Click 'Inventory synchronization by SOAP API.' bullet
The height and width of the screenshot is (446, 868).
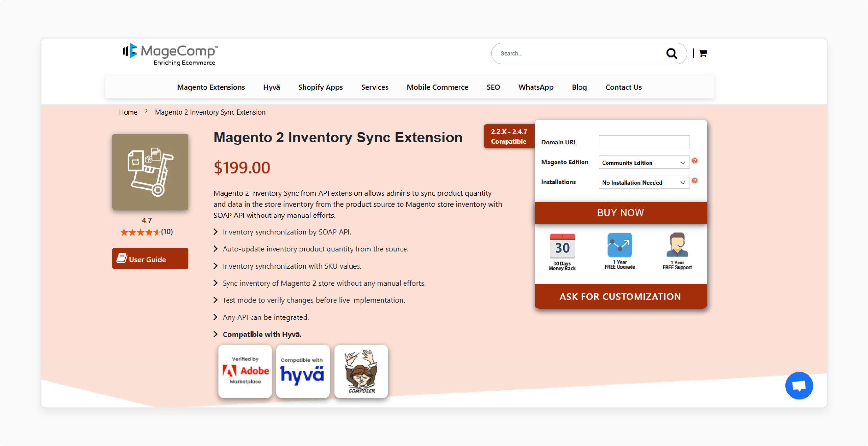coord(287,232)
